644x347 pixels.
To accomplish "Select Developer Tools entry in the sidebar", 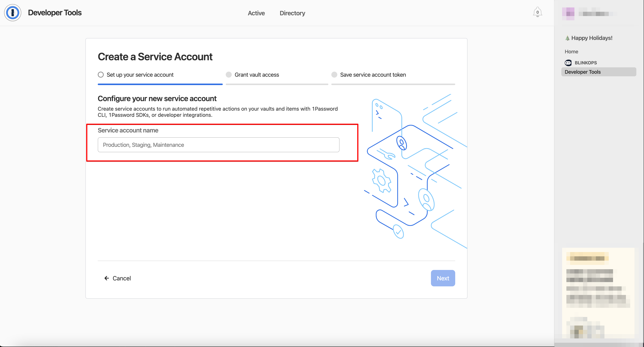I will [x=582, y=72].
